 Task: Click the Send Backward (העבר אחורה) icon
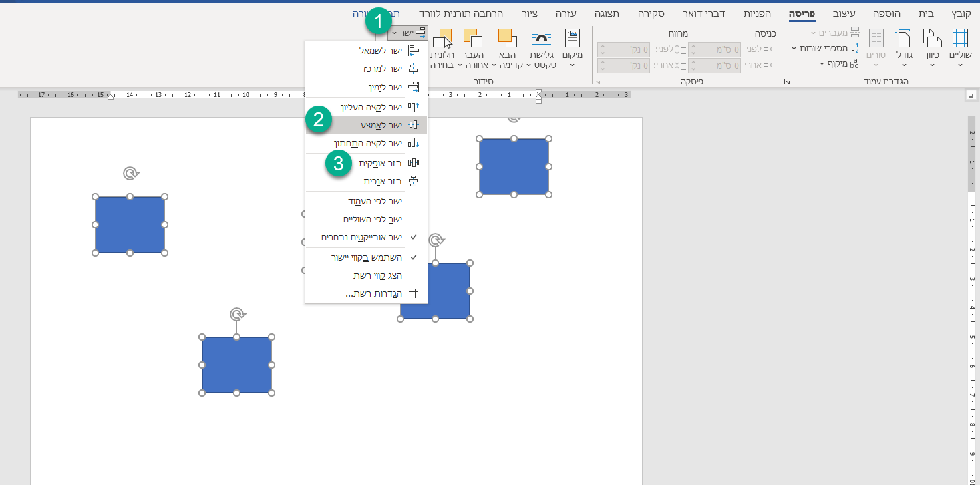(x=473, y=38)
